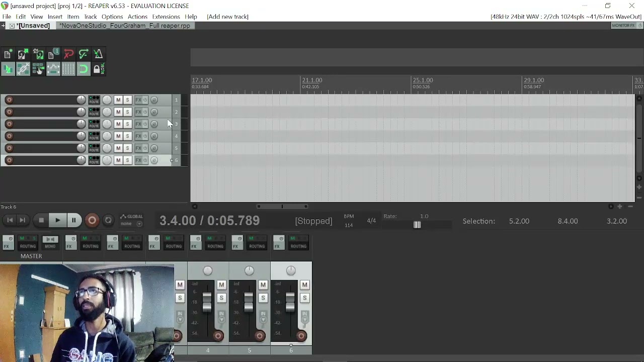This screenshot has height=362, width=644.
Task: Open the FX button on track 5
Action: (138, 148)
